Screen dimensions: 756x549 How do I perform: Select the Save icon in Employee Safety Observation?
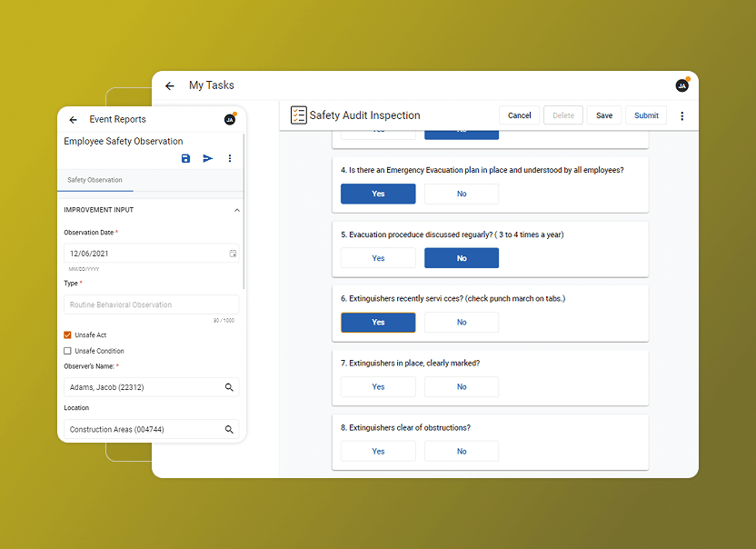(185, 158)
